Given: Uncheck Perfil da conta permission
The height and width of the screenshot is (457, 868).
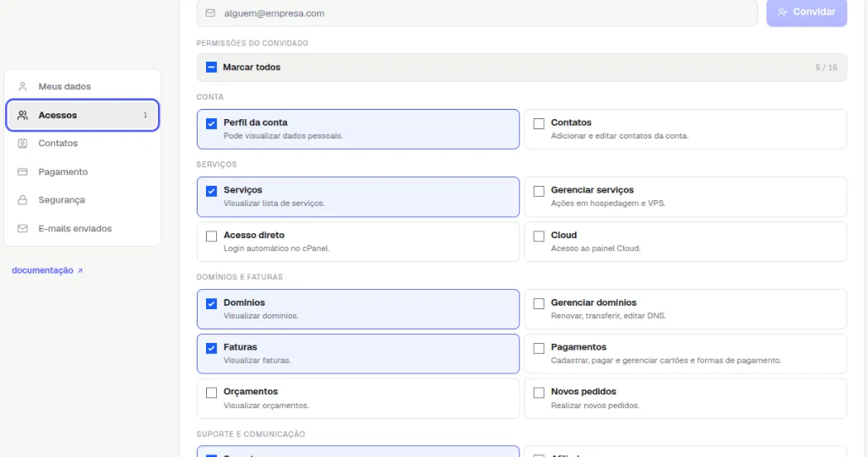Looking at the screenshot, I should 211,123.
